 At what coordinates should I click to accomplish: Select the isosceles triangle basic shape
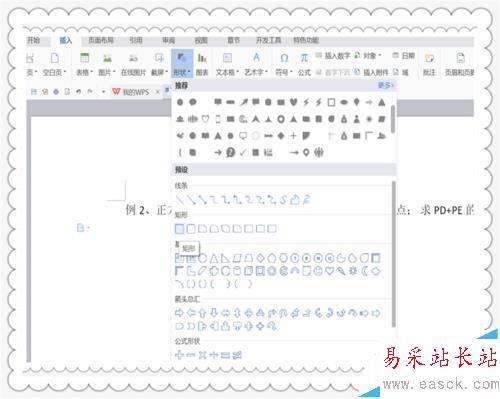tap(214, 258)
